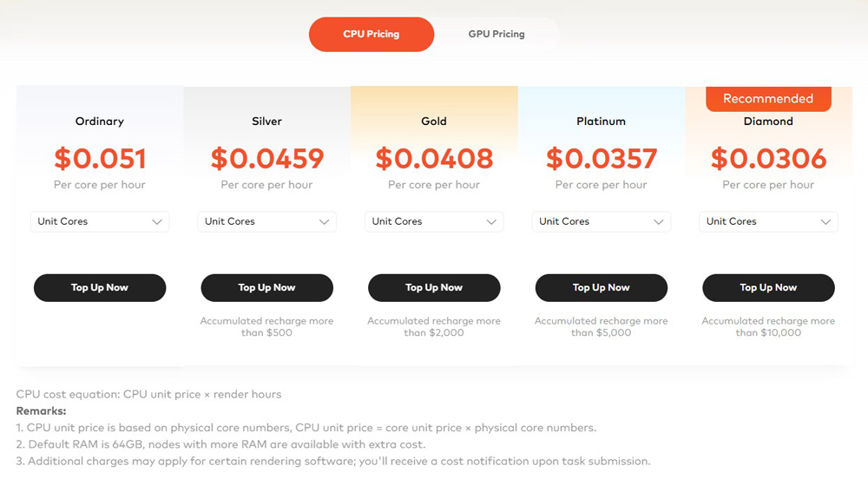Click Top Up Now under Platinum
This screenshot has width=868, height=479.
point(602,287)
